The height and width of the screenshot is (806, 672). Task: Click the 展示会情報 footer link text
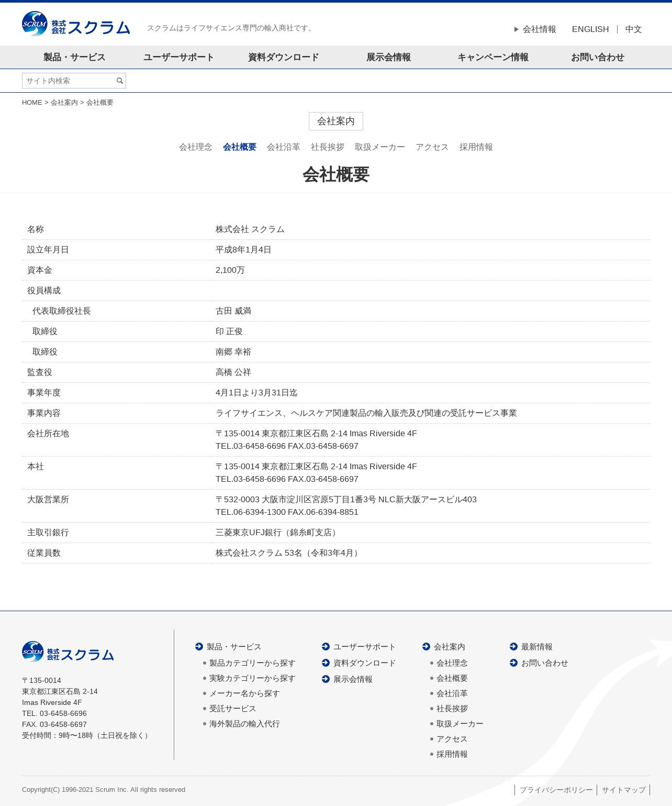click(353, 679)
